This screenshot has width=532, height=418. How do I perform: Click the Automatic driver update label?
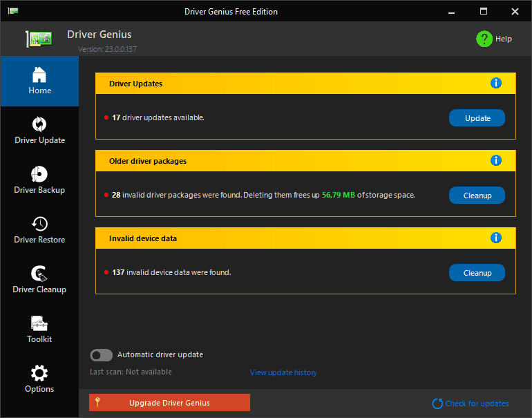(x=160, y=354)
